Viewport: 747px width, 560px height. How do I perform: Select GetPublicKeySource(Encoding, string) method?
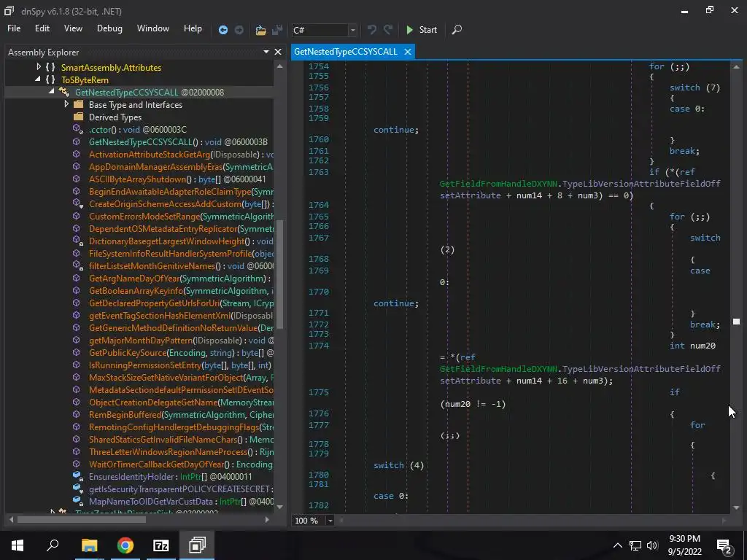pos(181,352)
